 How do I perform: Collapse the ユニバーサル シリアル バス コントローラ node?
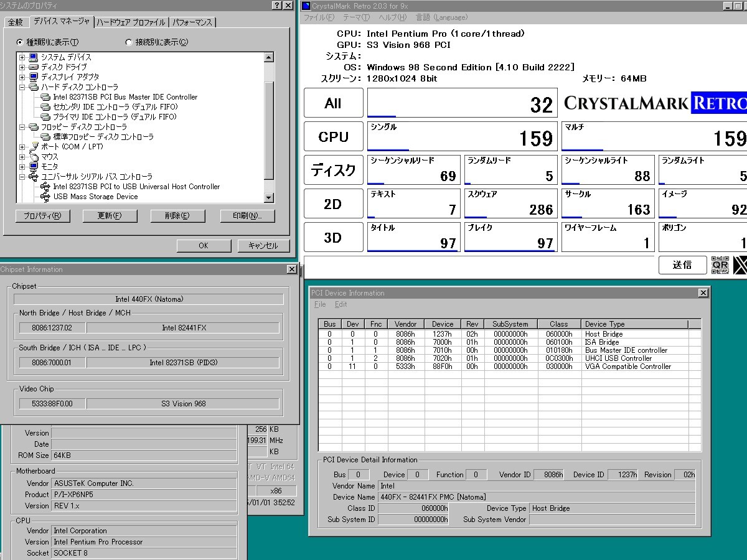tap(22, 177)
